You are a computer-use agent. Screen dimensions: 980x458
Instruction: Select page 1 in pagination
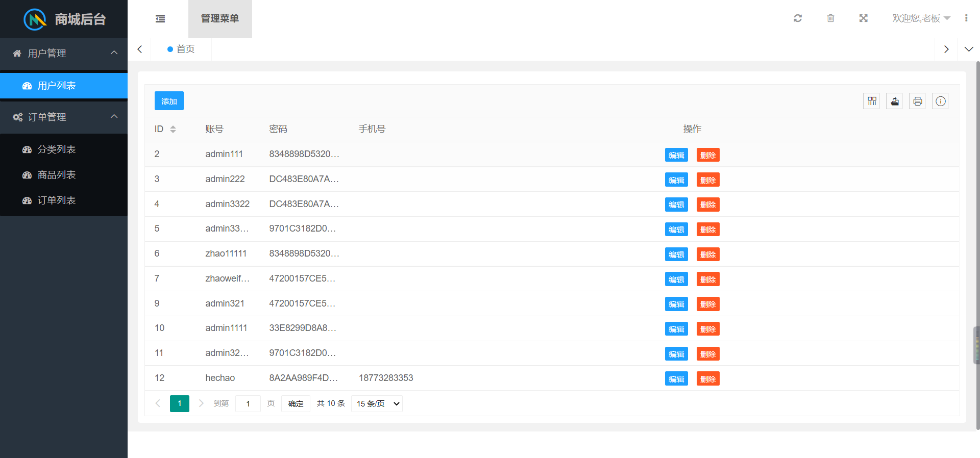(180, 403)
